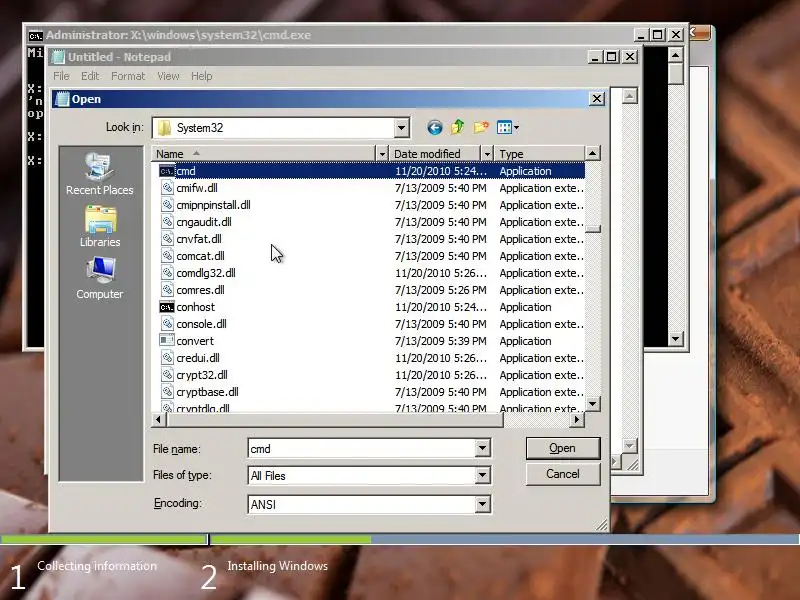Open Notepad Help menu
The image size is (800, 600).
coord(202,76)
